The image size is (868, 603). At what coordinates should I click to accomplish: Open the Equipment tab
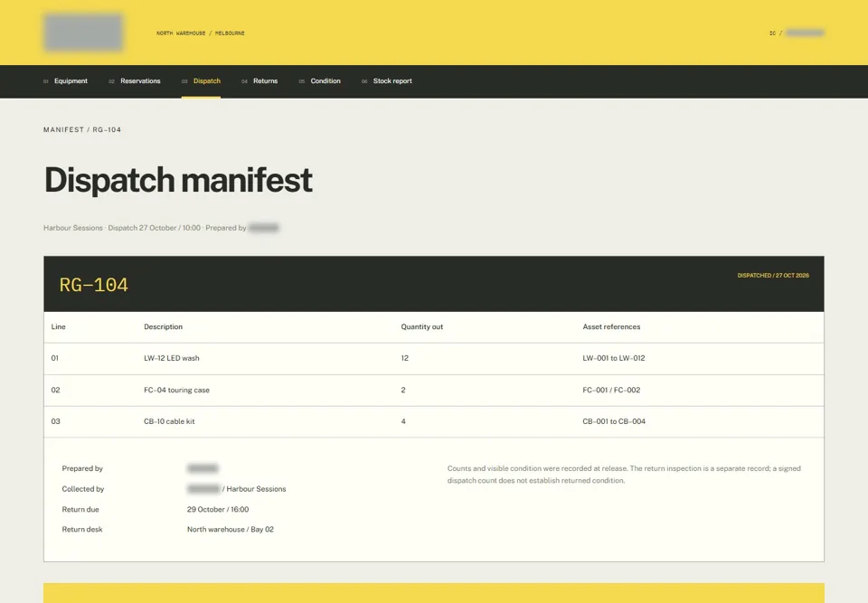click(x=65, y=80)
